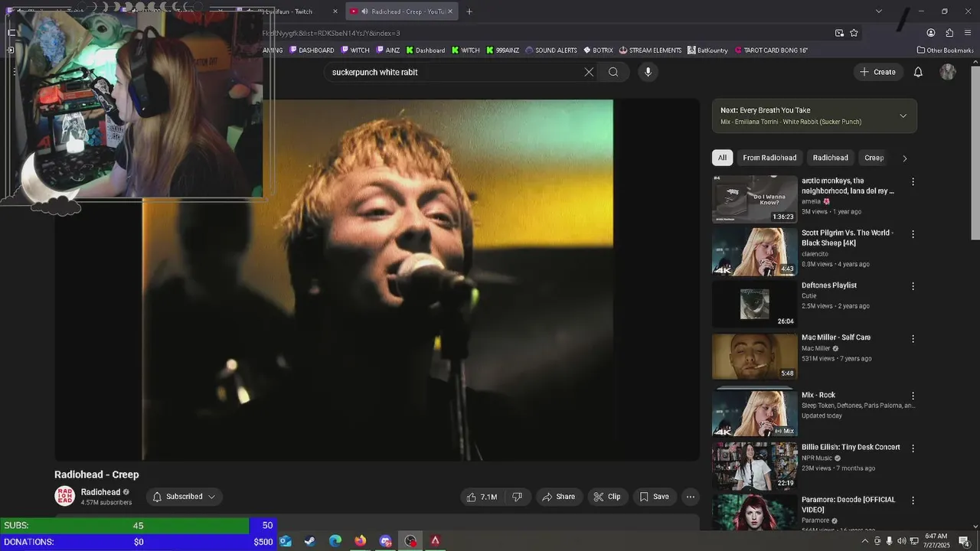Open the YouTube account avatar menu
Image resolution: width=980 pixels, height=551 pixels.
948,72
